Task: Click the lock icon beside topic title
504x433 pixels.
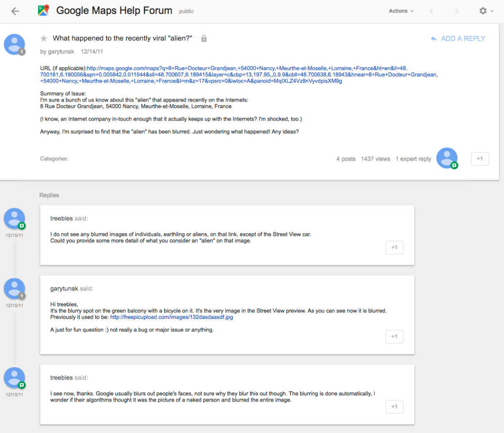Action: point(204,38)
